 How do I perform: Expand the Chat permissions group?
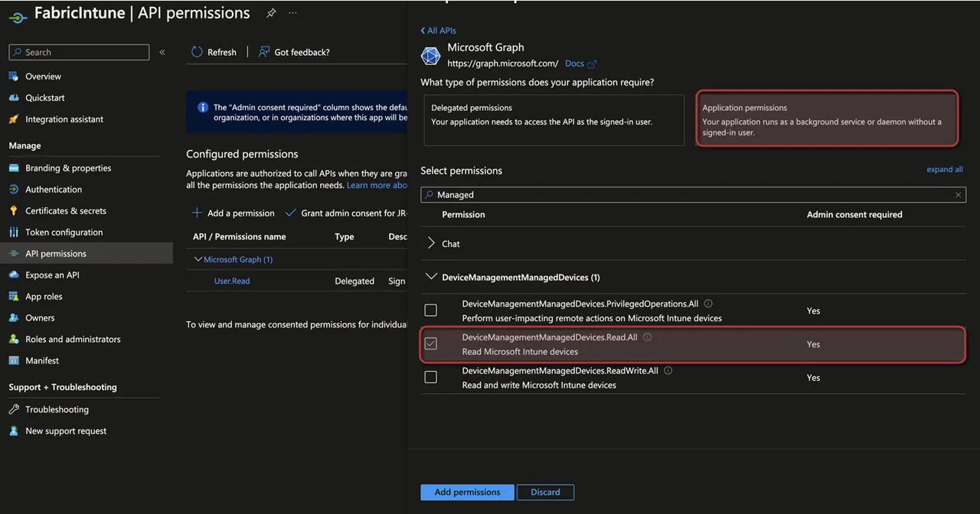point(431,244)
